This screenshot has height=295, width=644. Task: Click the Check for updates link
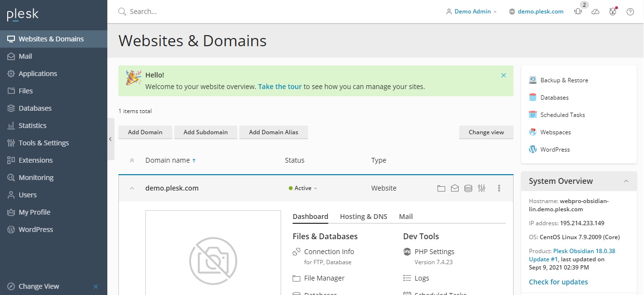558,282
